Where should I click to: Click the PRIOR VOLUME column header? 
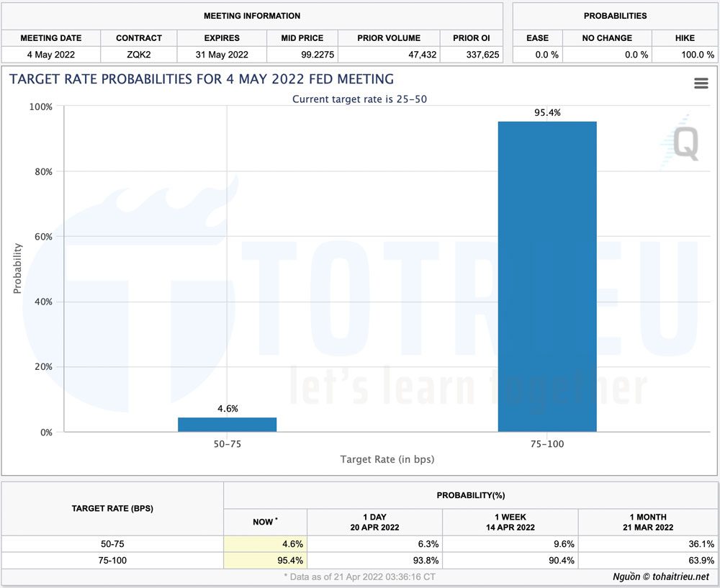pyautogui.click(x=387, y=38)
